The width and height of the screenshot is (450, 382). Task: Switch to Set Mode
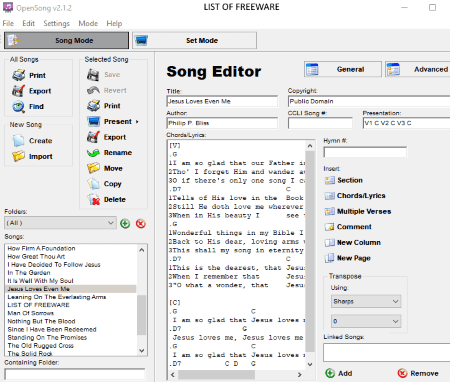tap(195, 40)
